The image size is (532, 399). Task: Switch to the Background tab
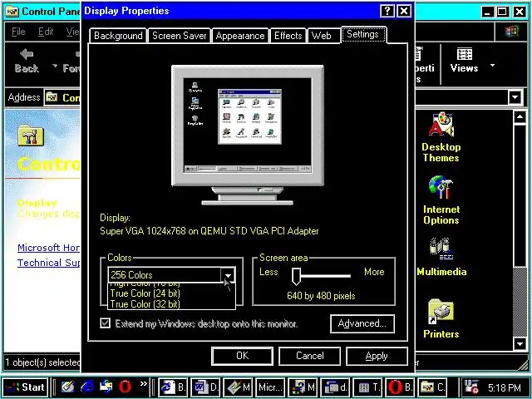pos(118,36)
